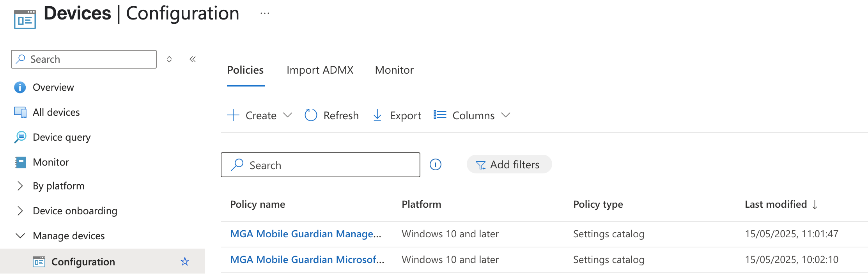Export the policies list
This screenshot has width=868, height=279.
click(397, 115)
